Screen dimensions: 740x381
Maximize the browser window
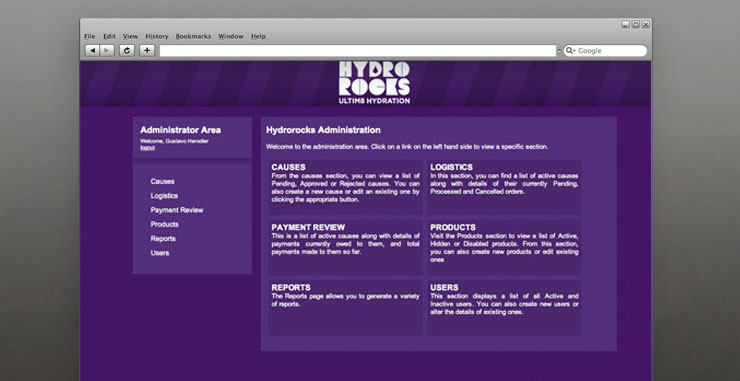[636, 24]
